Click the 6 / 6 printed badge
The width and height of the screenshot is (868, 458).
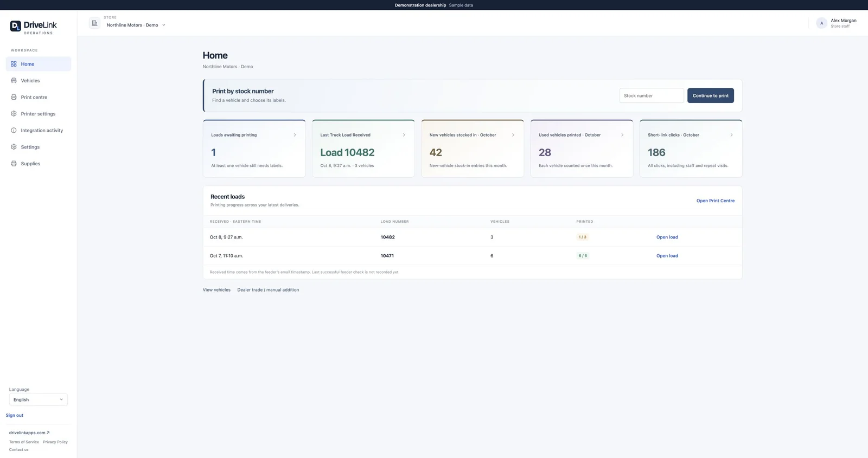[583, 256]
